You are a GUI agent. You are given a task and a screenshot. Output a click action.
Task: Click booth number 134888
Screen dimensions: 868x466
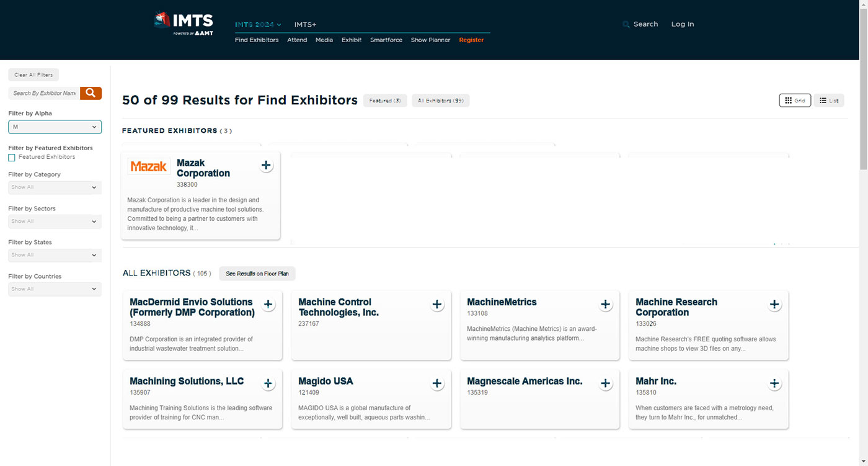click(140, 324)
